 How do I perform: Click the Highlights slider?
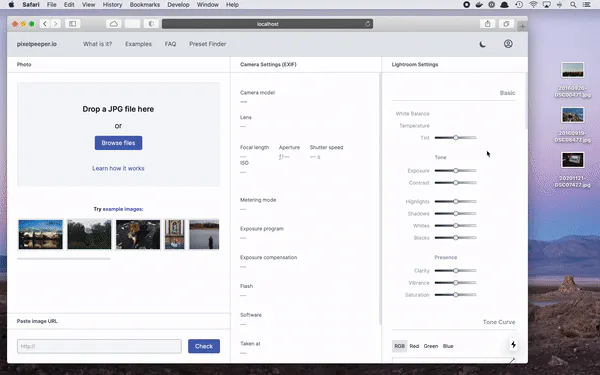pos(455,201)
